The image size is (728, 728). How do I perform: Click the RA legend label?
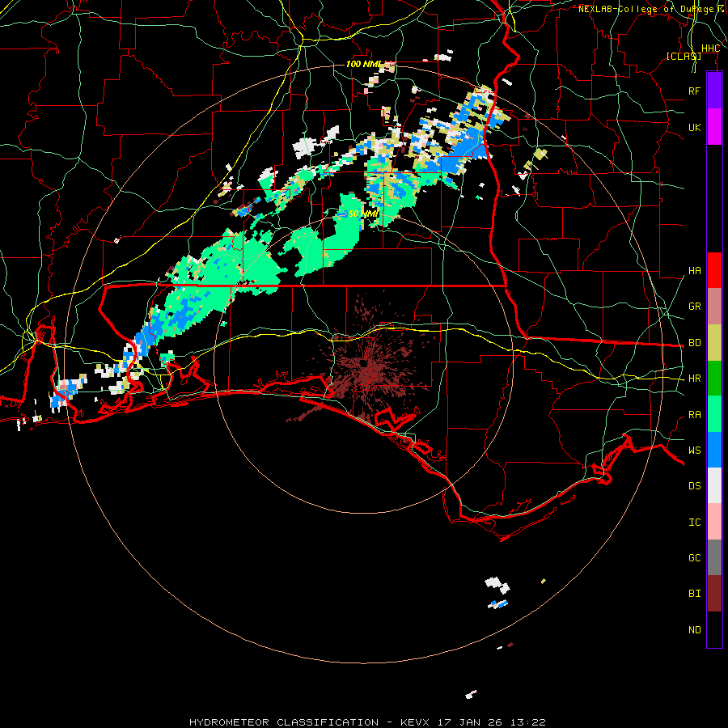pos(694,415)
